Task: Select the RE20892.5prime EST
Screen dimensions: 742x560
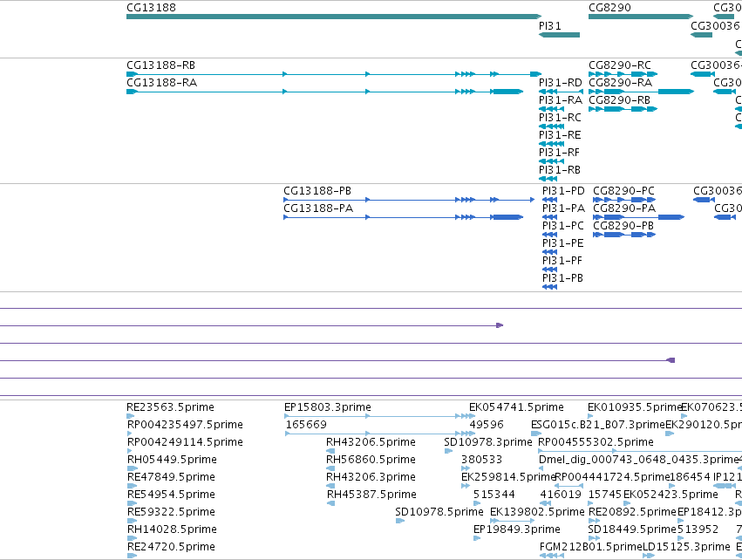Action: 594,521
